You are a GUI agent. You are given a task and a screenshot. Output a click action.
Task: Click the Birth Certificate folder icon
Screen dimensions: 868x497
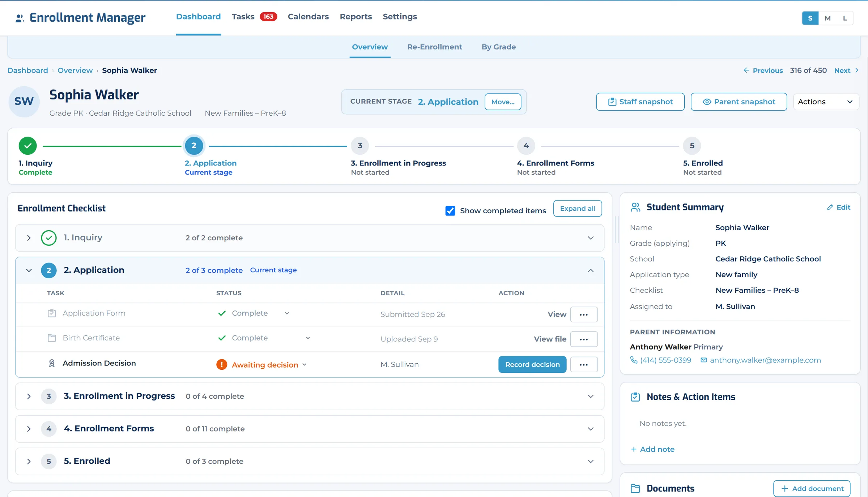(x=52, y=338)
